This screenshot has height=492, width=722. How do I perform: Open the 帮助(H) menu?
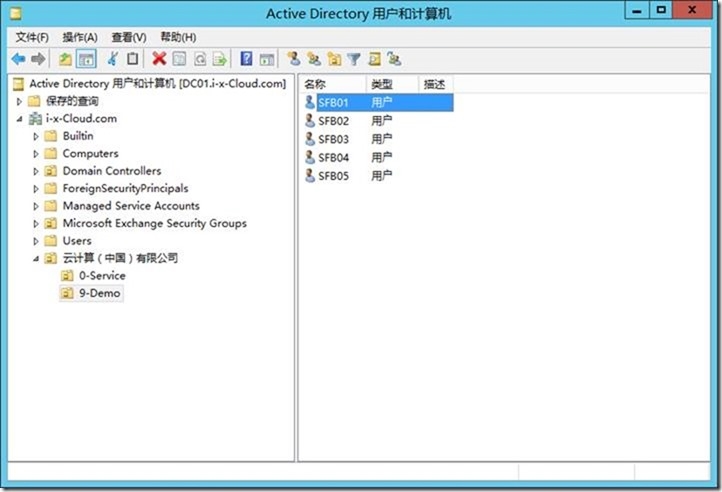[x=178, y=37]
